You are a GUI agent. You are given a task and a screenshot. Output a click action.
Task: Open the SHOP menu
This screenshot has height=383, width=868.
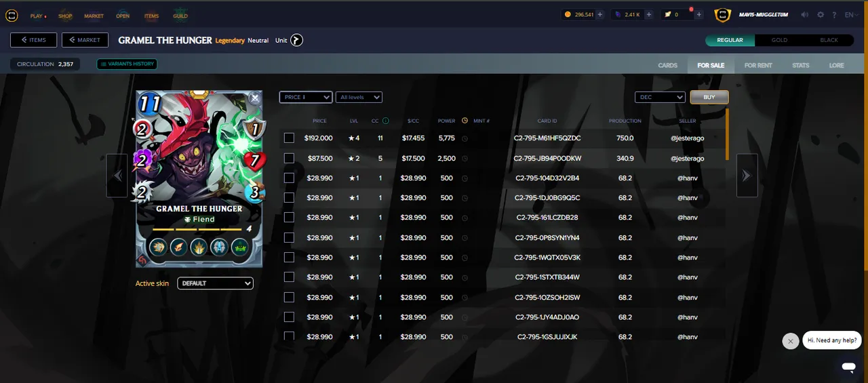[x=65, y=16]
